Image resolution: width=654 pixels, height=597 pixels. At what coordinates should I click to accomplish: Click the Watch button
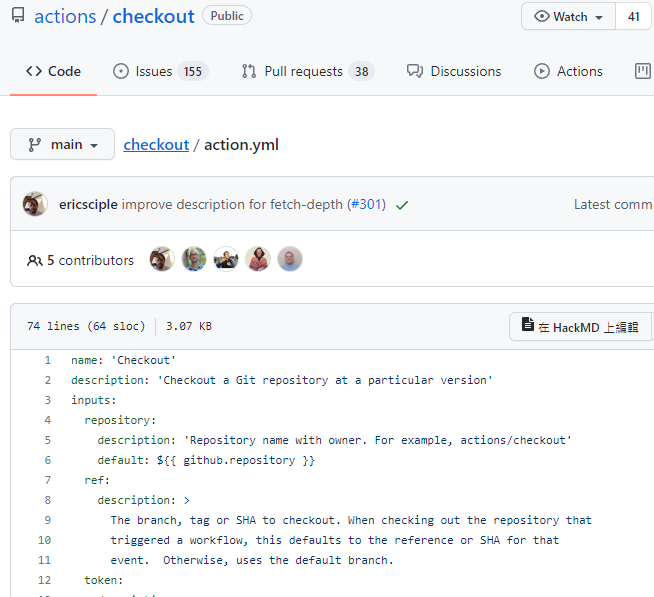pos(568,17)
